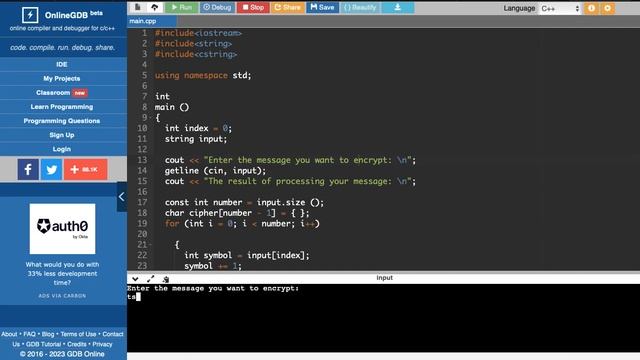Click in the console input area
Screen dimensions: 640x360
tap(383, 318)
